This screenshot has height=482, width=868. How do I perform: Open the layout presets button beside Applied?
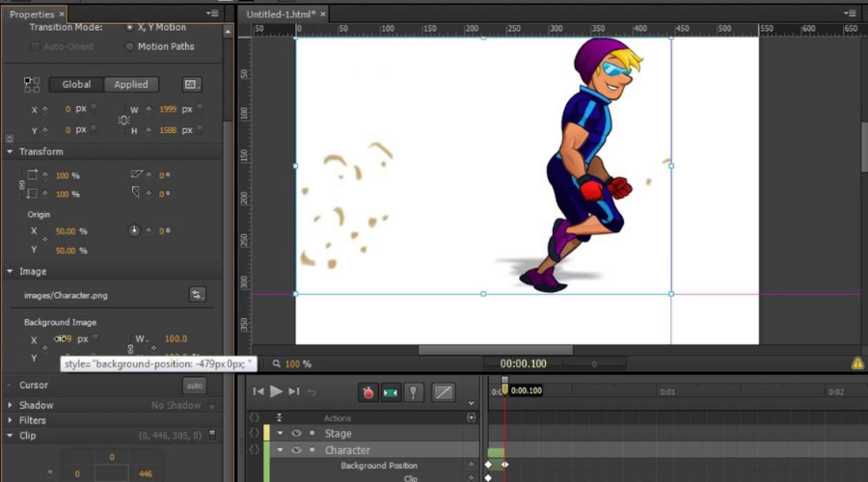point(192,85)
